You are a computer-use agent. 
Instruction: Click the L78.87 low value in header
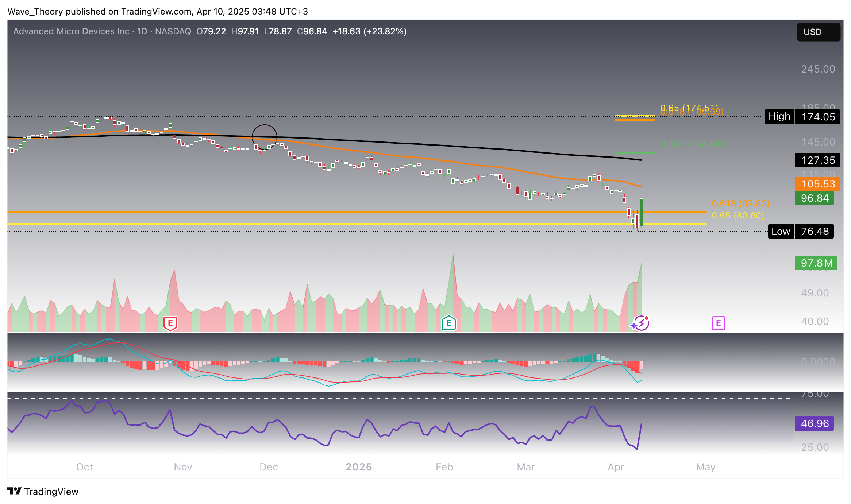(278, 31)
